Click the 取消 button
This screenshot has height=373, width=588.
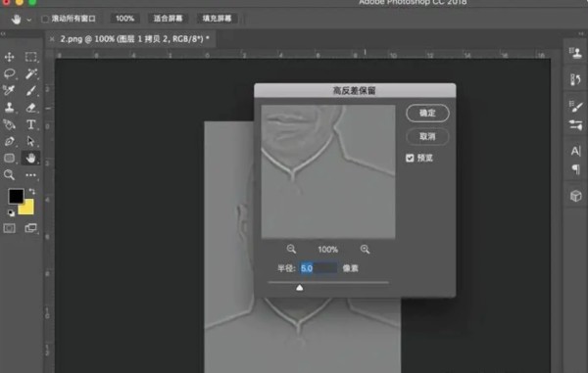427,136
